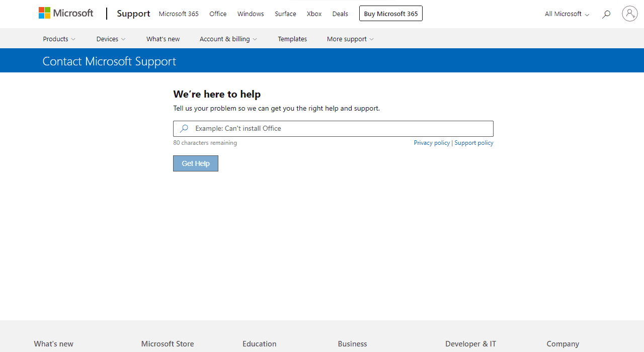Select the Windows support category
Viewport: 644px width, 352px height.
point(250,14)
